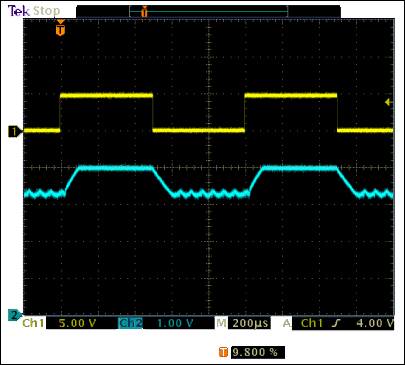Viewport: 405px width, 365px height.
Task: Click the 9.800 % trigger position readout
Action: tap(258, 352)
